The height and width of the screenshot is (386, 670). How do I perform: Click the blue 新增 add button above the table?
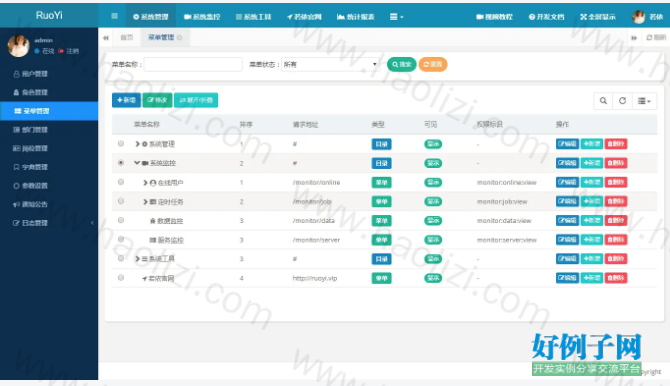126,100
